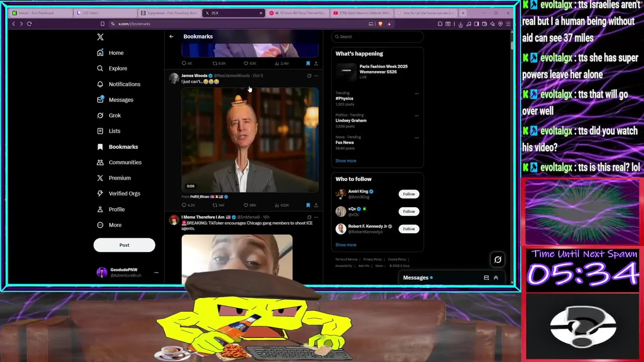Compose new message in Messages drawer
This screenshot has height=362, width=644.
486,278
